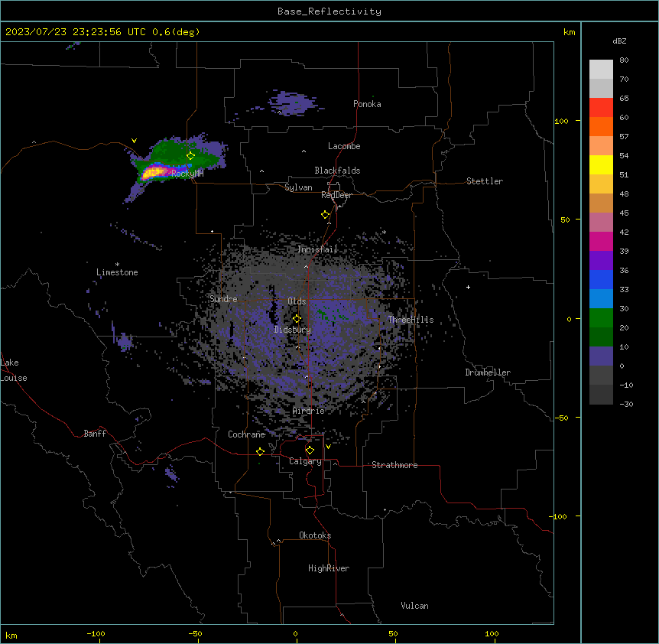Select the yellow diamond marker above Calgary label
This screenshot has width=659, height=644.
point(310,450)
